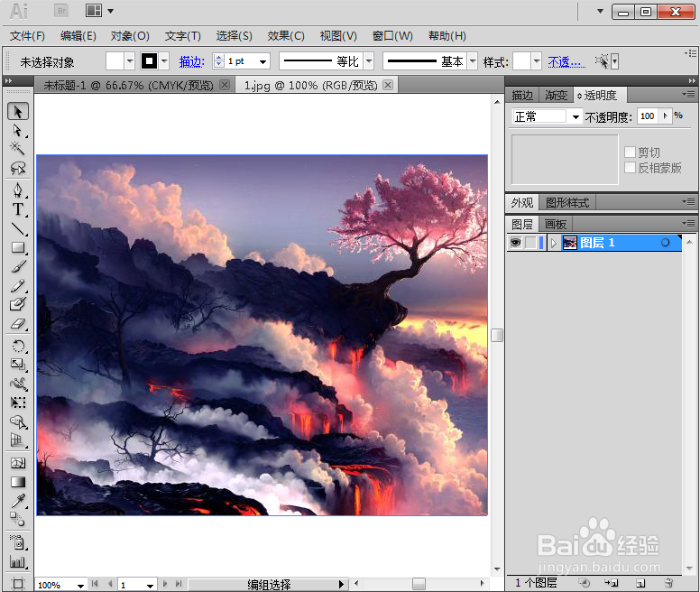Select the Eraser tool

[18, 324]
